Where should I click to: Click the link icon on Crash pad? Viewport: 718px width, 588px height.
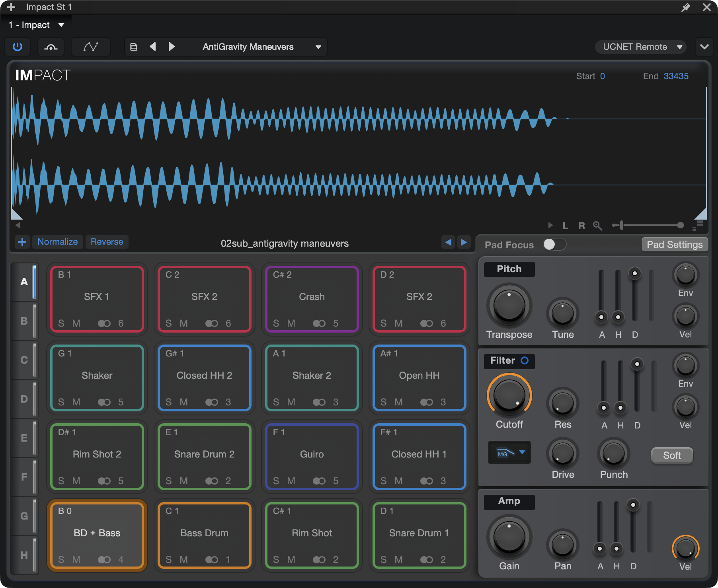319,323
